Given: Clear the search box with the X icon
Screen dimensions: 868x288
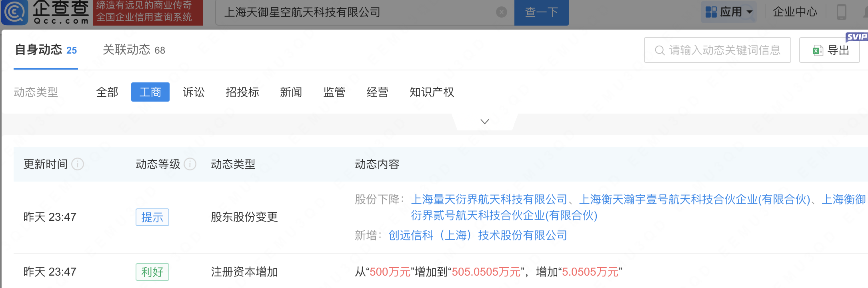Looking at the screenshot, I should coord(501,12).
